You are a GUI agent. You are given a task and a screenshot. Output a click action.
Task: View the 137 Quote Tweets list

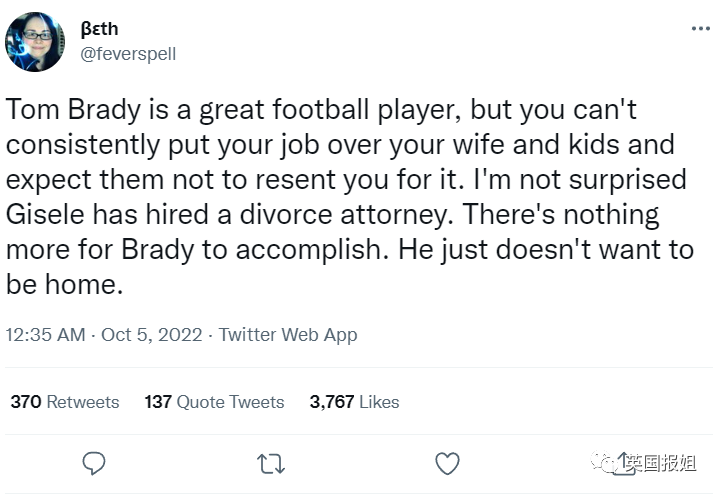(x=214, y=402)
